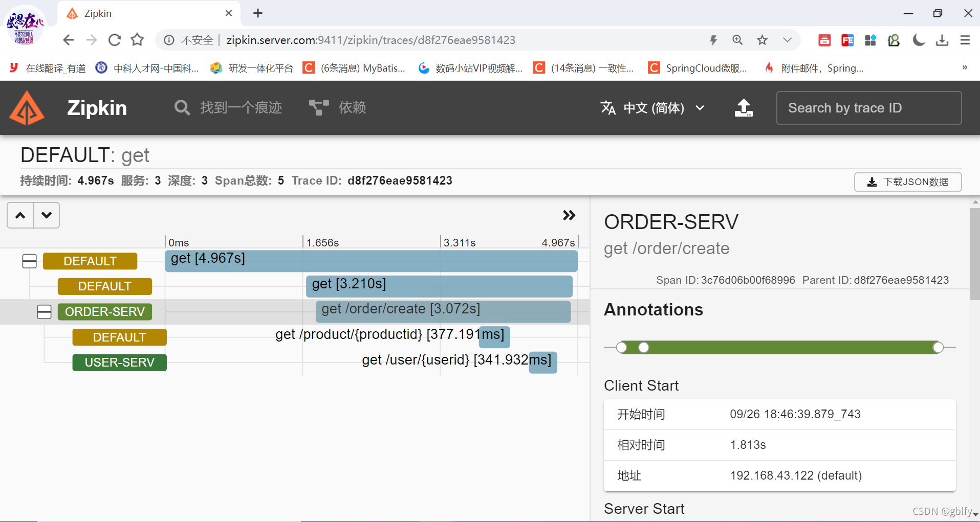This screenshot has height=522, width=980.
Task: Open the 中文 (简体) language dropdown
Action: click(652, 108)
